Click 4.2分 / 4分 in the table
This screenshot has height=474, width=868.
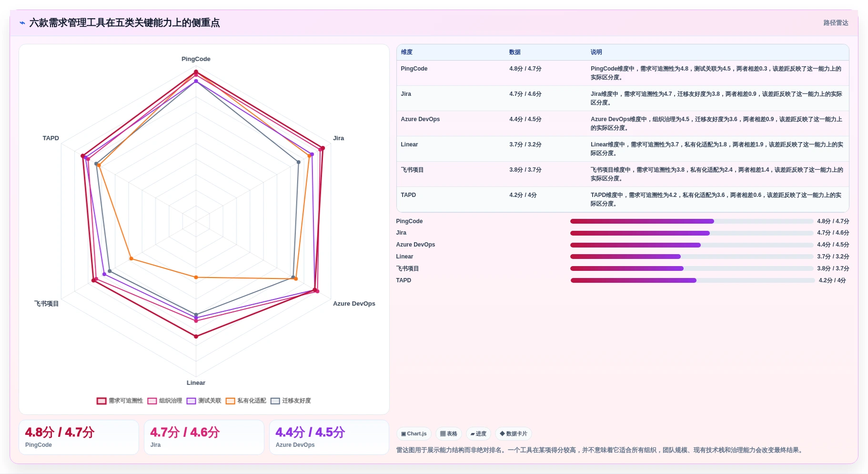click(x=523, y=195)
